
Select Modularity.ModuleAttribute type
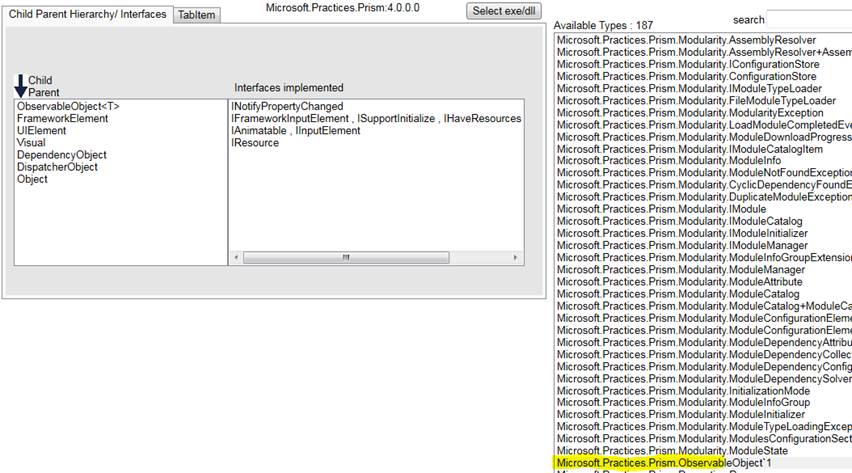679,282
